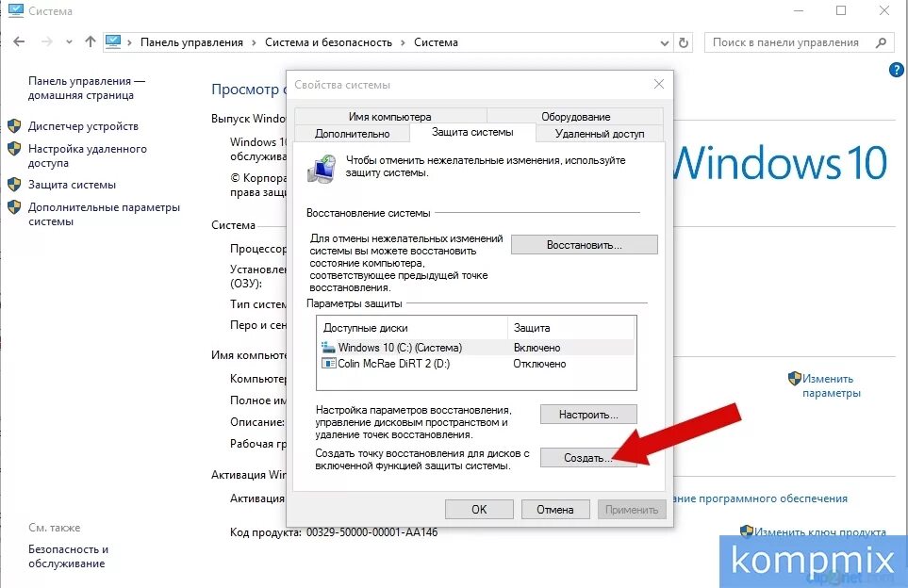Select 'Защита системы' tab in dialog
The width and height of the screenshot is (908, 588).
point(472,132)
